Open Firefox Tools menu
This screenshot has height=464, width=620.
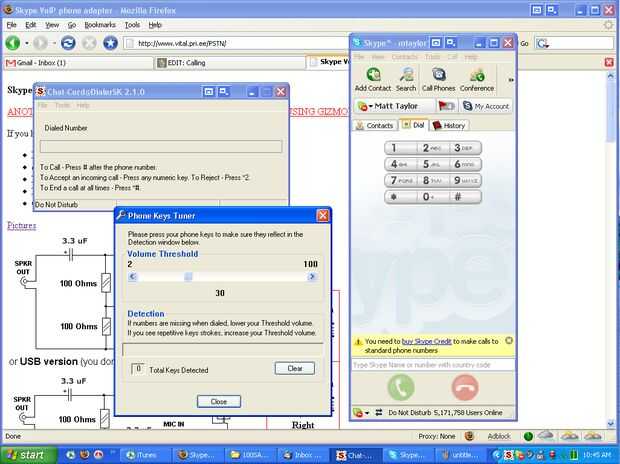[x=132, y=25]
